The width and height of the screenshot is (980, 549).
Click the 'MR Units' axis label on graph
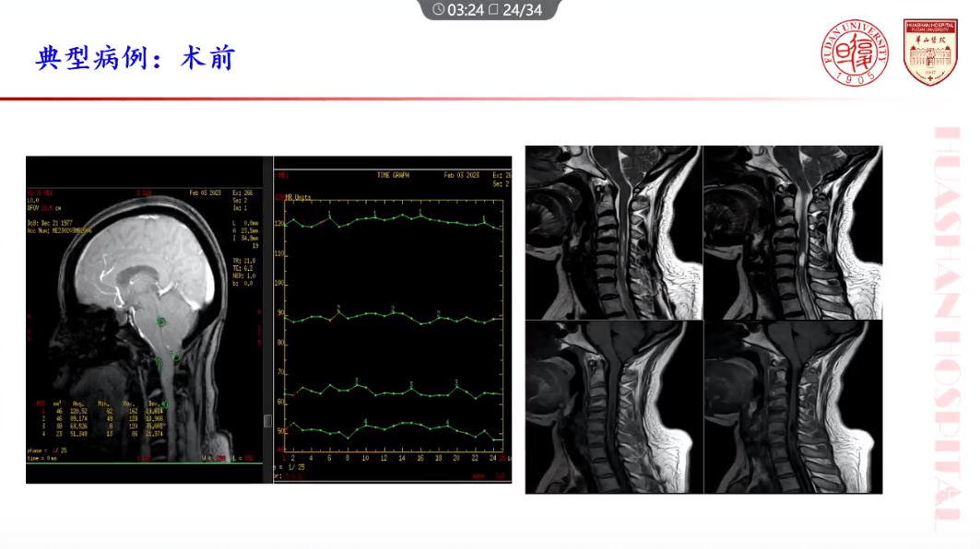click(298, 197)
